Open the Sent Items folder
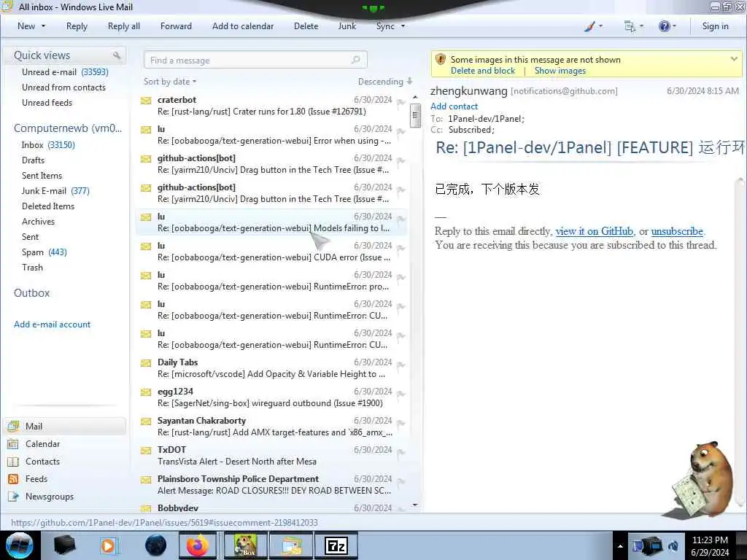 [42, 175]
